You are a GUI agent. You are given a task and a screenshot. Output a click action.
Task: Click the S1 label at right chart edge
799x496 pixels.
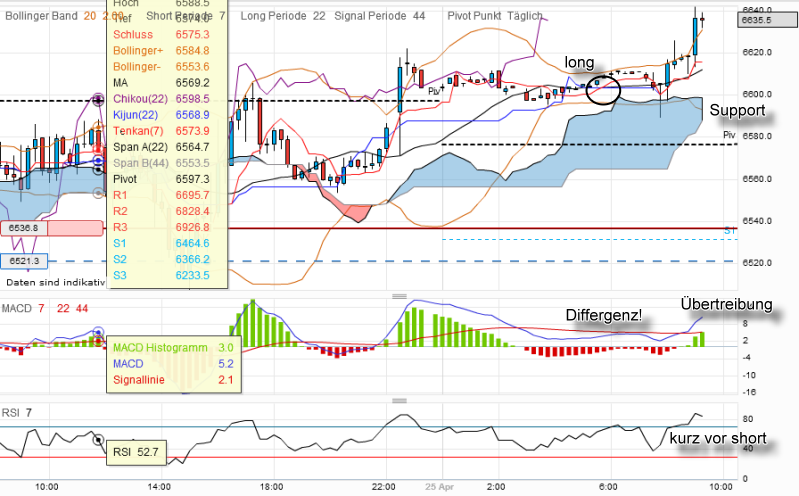point(730,231)
